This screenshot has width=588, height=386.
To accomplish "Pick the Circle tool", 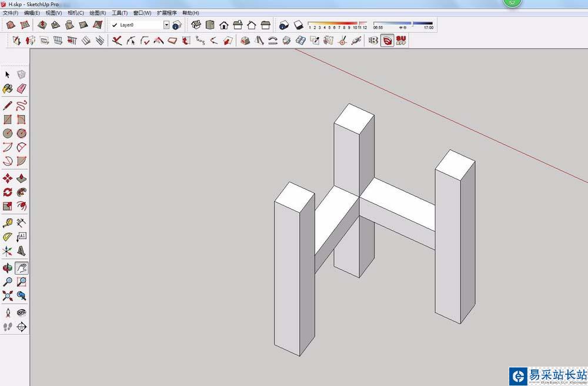I will point(8,133).
